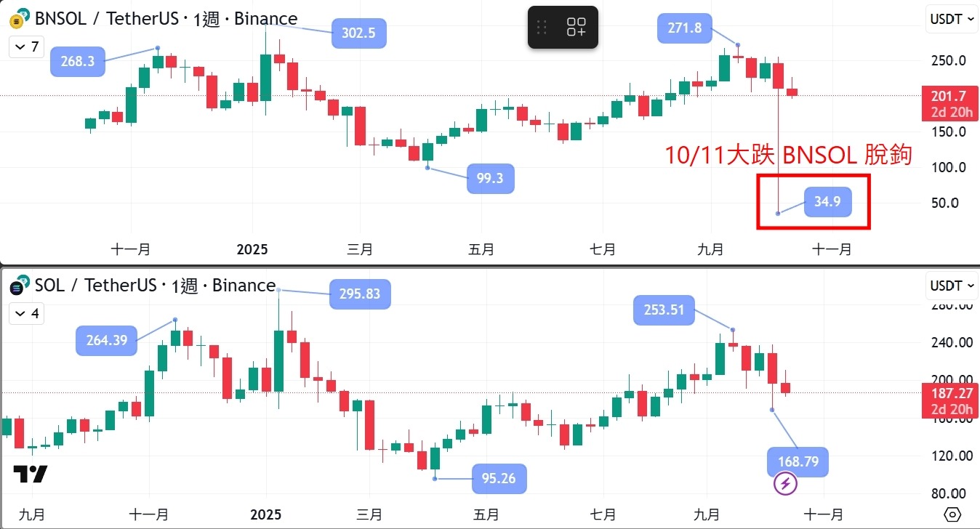Open the USDT currency dropdown on BNSOL chart

click(951, 19)
